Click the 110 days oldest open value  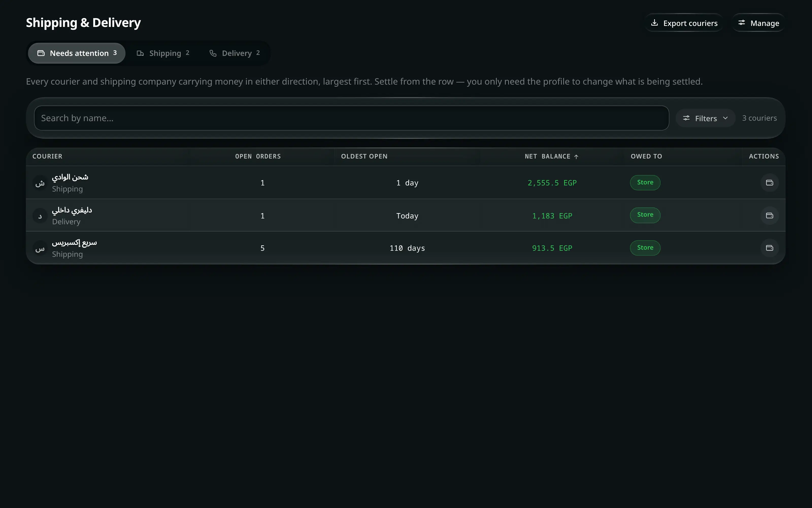pos(407,248)
